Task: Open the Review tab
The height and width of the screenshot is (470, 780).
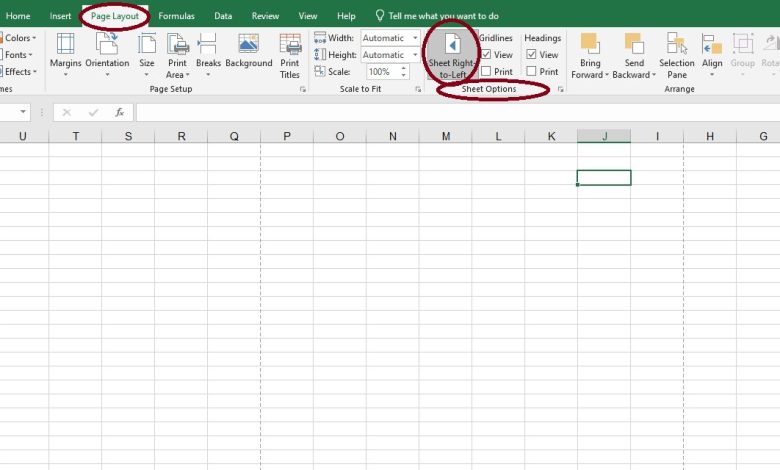Action: [x=265, y=16]
